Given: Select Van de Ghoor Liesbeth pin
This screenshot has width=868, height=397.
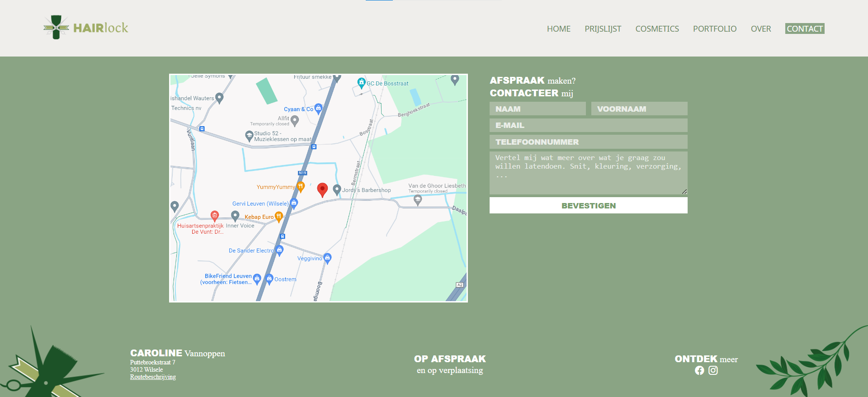Looking at the screenshot, I should pyautogui.click(x=418, y=200).
